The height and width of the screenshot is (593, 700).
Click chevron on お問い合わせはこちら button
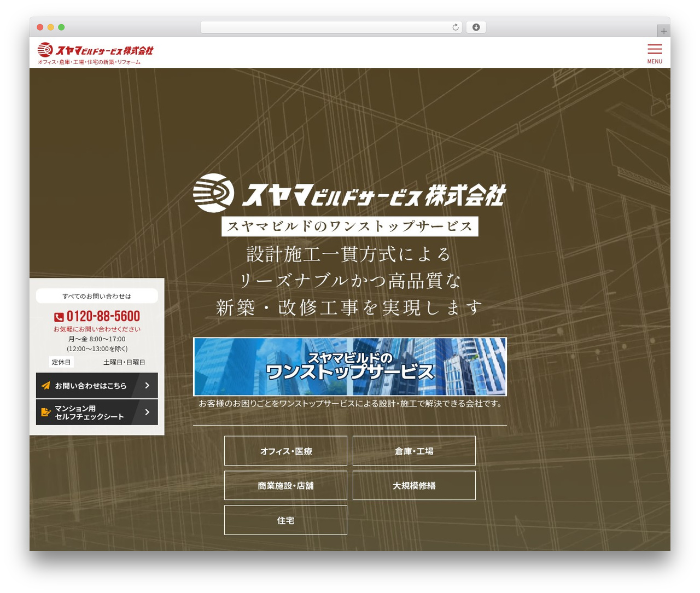(x=147, y=386)
